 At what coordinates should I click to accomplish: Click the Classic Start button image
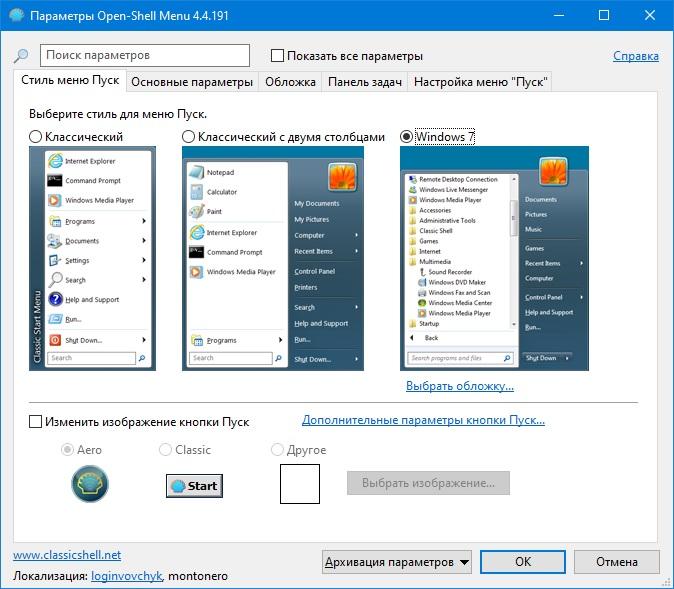(x=194, y=486)
